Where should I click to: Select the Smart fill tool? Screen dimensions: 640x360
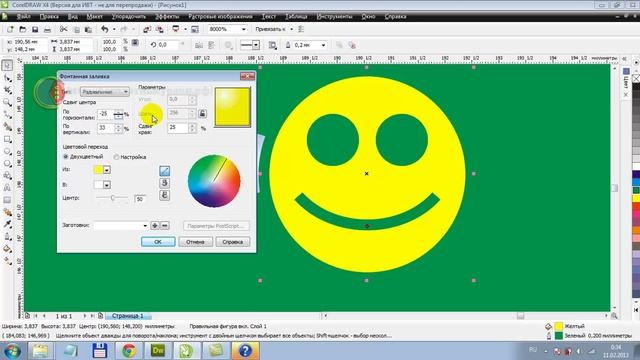click(7, 127)
